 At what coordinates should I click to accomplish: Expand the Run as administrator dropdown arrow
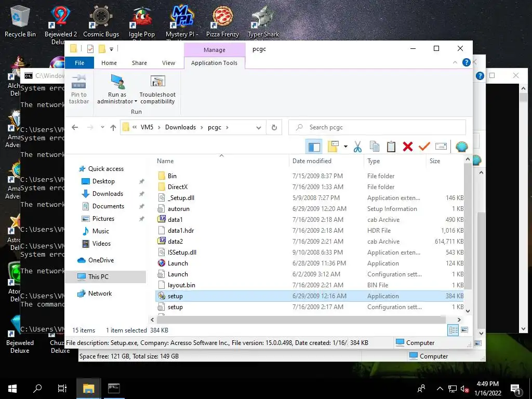coord(136,101)
